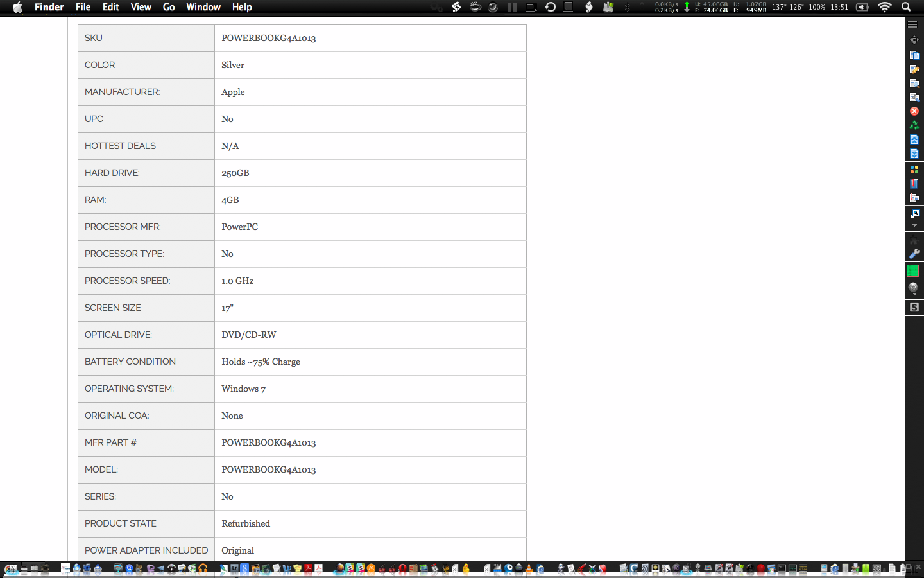Open the View menu
The height and width of the screenshot is (578, 924).
(141, 7)
